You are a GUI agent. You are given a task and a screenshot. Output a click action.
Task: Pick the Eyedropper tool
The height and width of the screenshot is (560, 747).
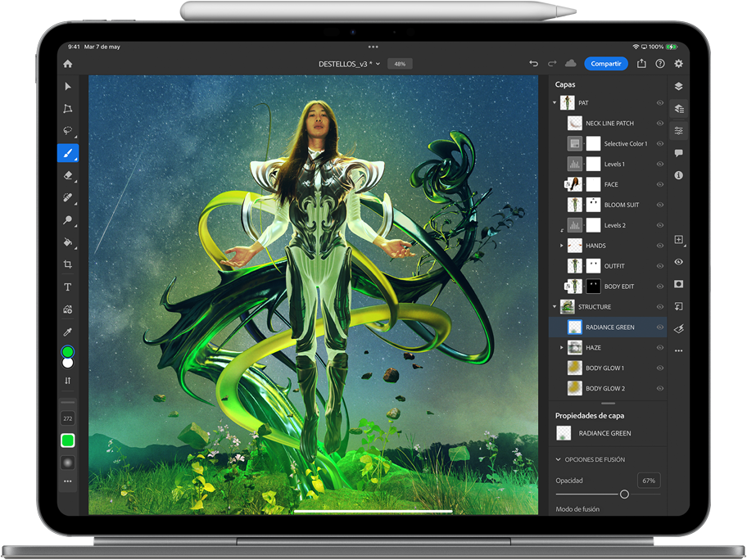(x=68, y=332)
